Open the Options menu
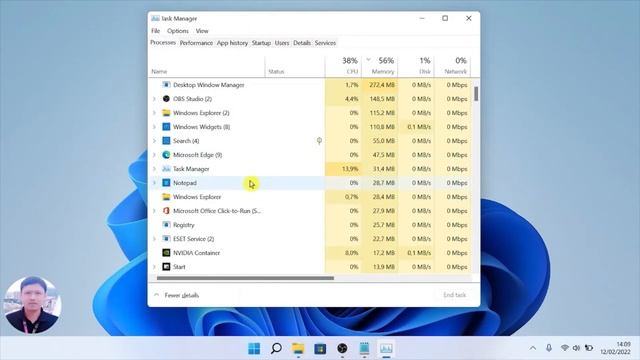 pyautogui.click(x=178, y=31)
